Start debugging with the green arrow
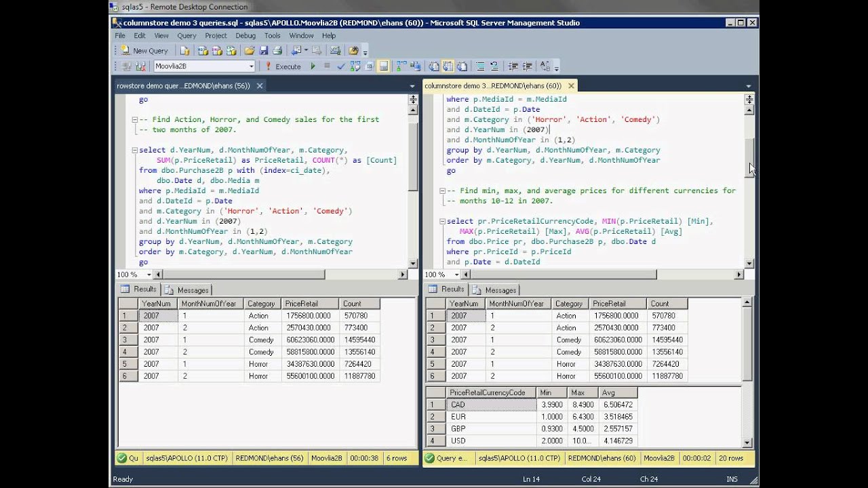 pos(313,66)
